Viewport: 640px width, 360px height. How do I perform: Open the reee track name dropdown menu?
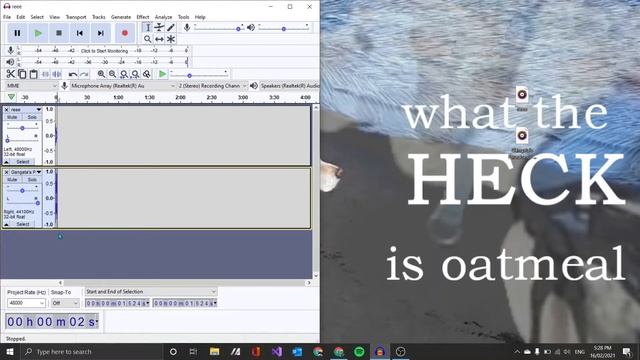click(x=26, y=110)
